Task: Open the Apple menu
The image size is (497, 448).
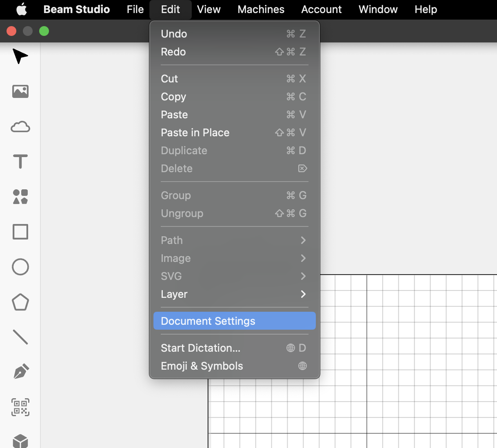Action: [x=21, y=9]
